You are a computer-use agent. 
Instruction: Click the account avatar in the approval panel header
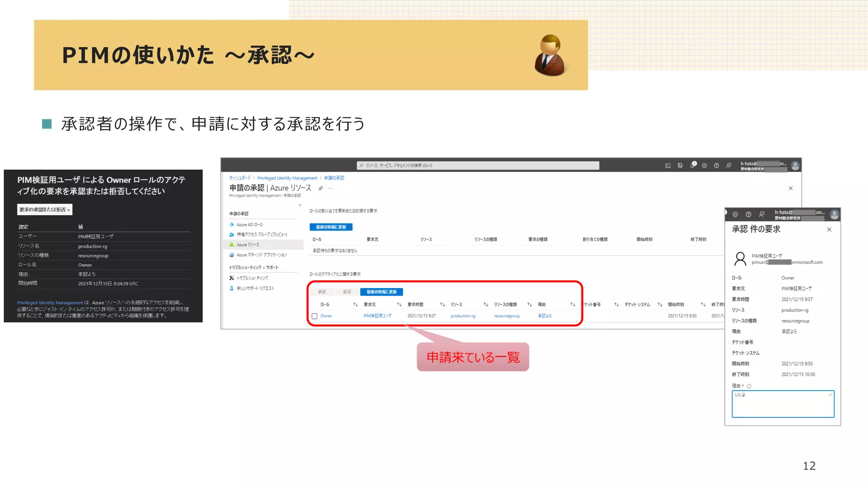click(835, 215)
